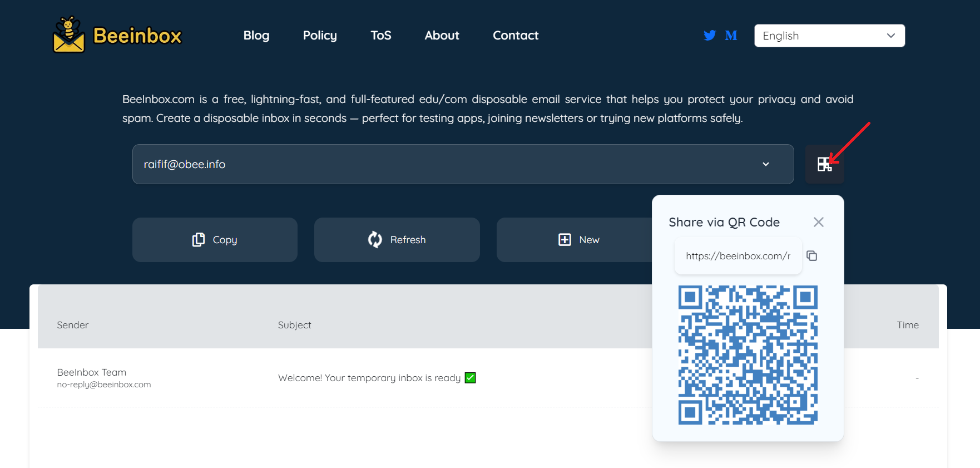Click the BeeInbox Team sender name
The height and width of the screenshot is (468, 980).
click(x=92, y=372)
